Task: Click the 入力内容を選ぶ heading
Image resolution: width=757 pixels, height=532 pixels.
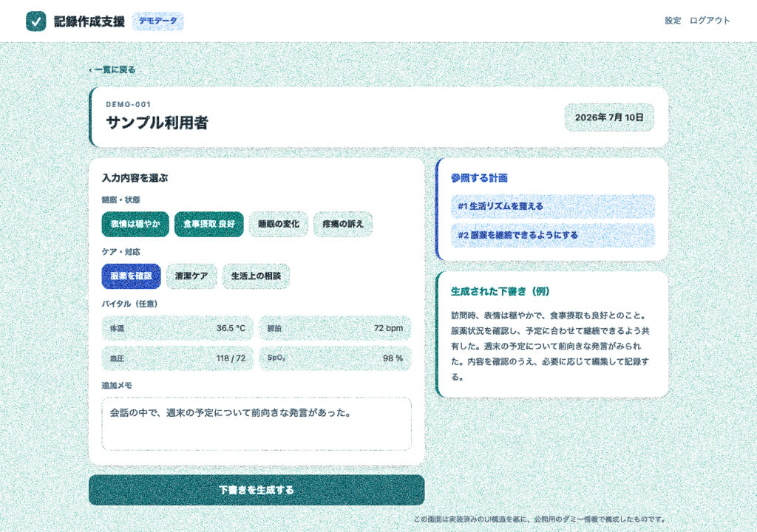Action: [135, 177]
